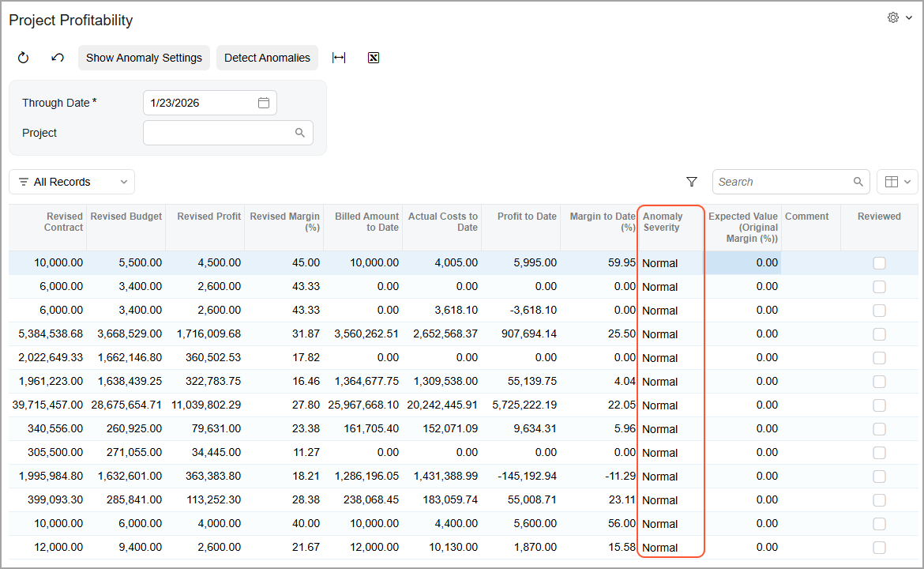
Task: Click the export to Excel icon
Action: pos(374,58)
